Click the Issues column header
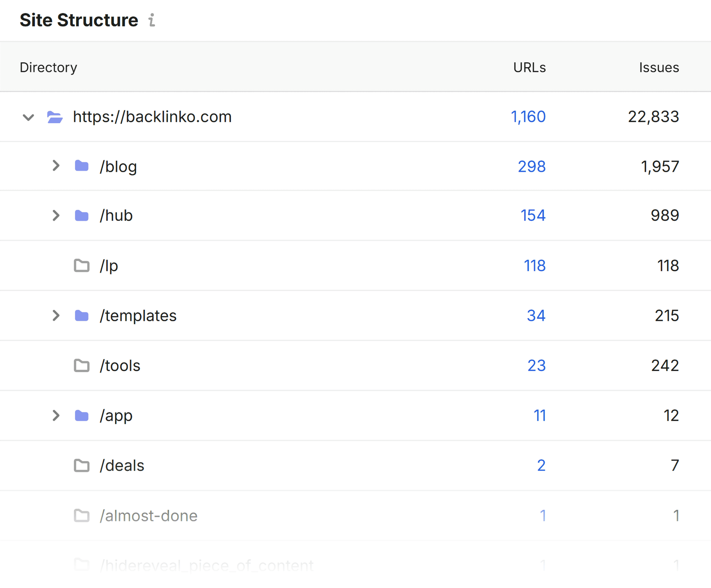The width and height of the screenshot is (711, 588). coord(659,67)
